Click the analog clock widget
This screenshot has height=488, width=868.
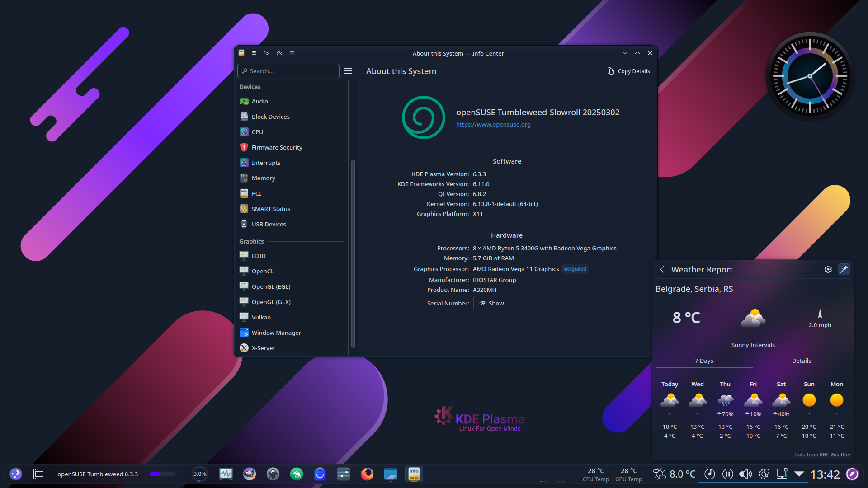click(810, 76)
